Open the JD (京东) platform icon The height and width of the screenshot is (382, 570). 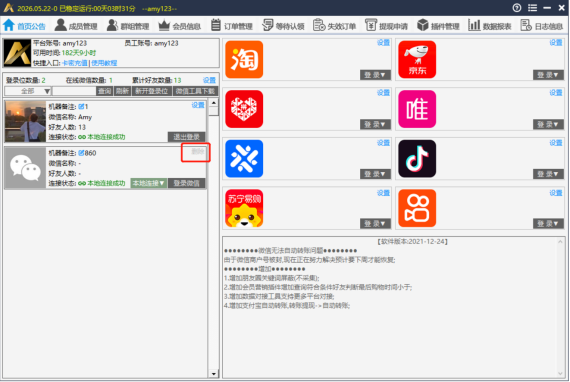(417, 59)
